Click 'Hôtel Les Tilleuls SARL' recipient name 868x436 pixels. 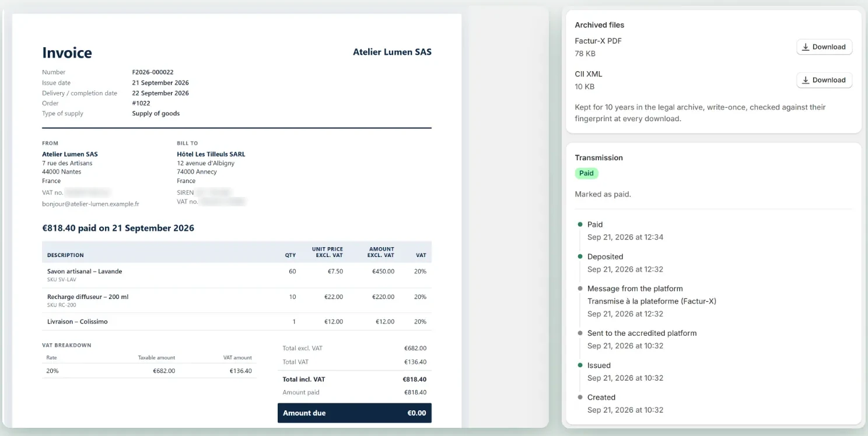211,154
